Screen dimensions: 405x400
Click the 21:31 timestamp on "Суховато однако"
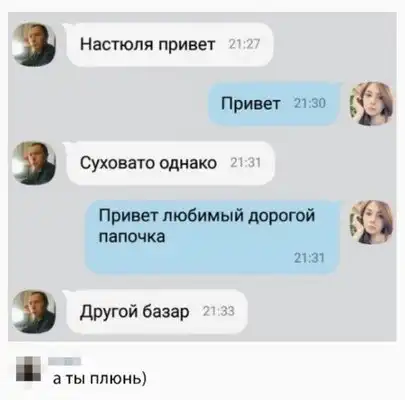click(x=245, y=163)
